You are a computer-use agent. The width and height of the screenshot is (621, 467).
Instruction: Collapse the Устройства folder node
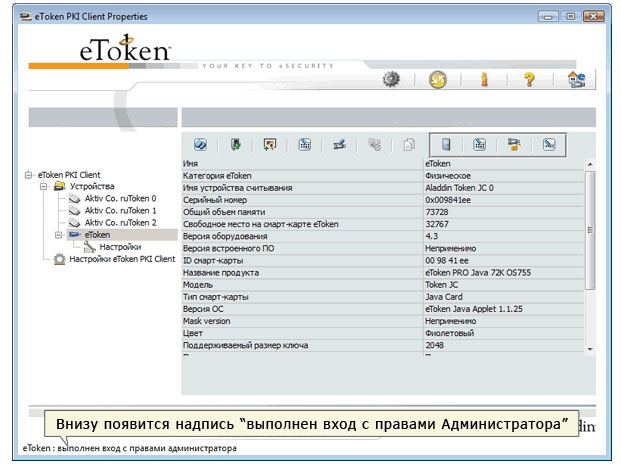44,186
